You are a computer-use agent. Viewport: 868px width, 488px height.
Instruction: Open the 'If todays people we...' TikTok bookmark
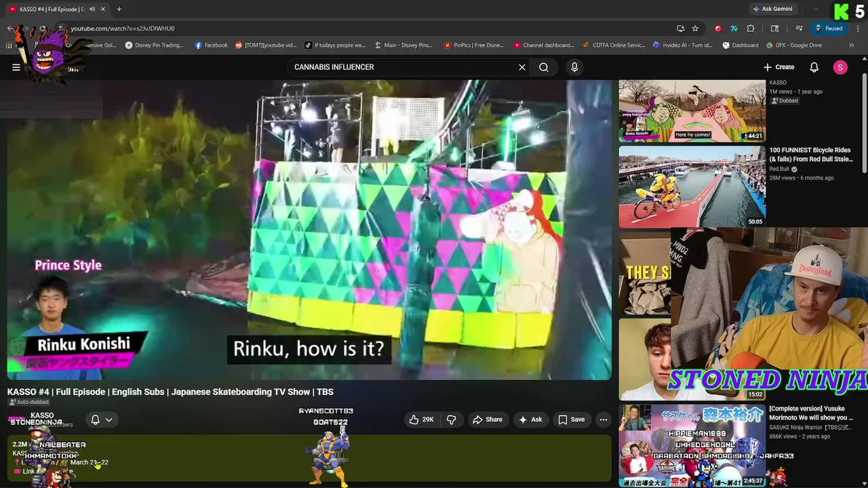pyautogui.click(x=334, y=45)
